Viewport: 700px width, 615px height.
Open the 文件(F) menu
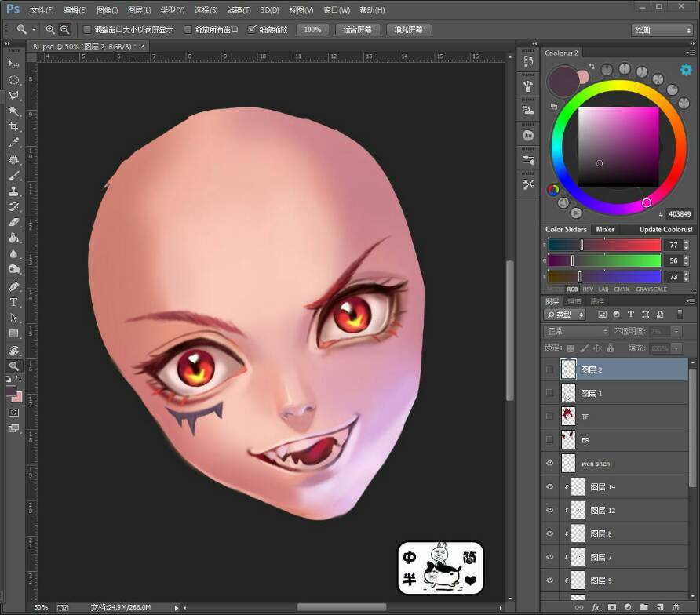point(42,10)
